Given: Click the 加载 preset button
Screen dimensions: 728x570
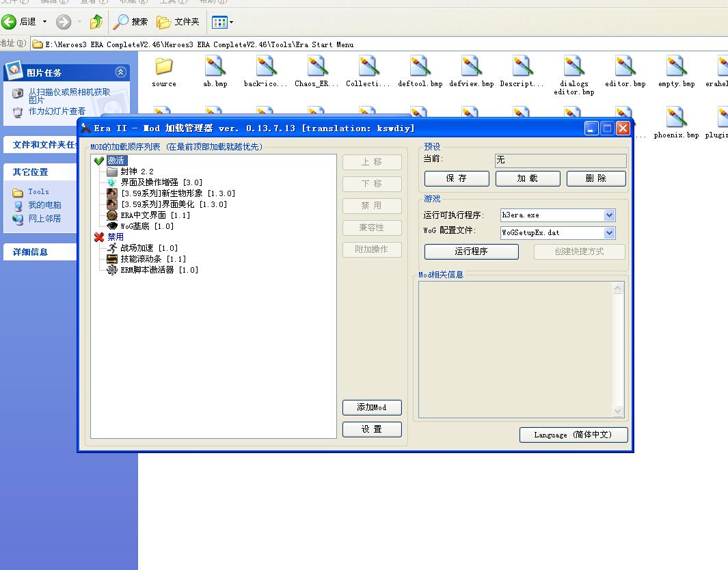Looking at the screenshot, I should click(528, 178).
